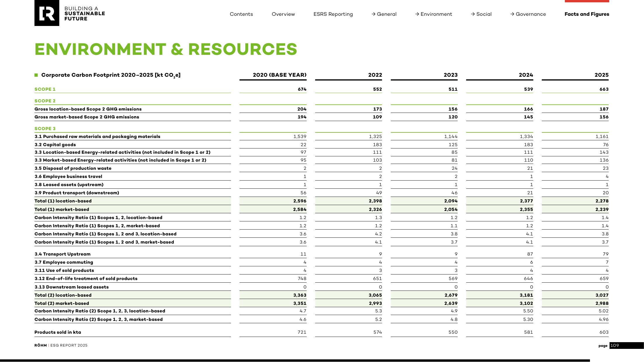The height and width of the screenshot is (362, 644).
Task: Click Total (1) market-based value 2,239
Action: tap(602, 209)
